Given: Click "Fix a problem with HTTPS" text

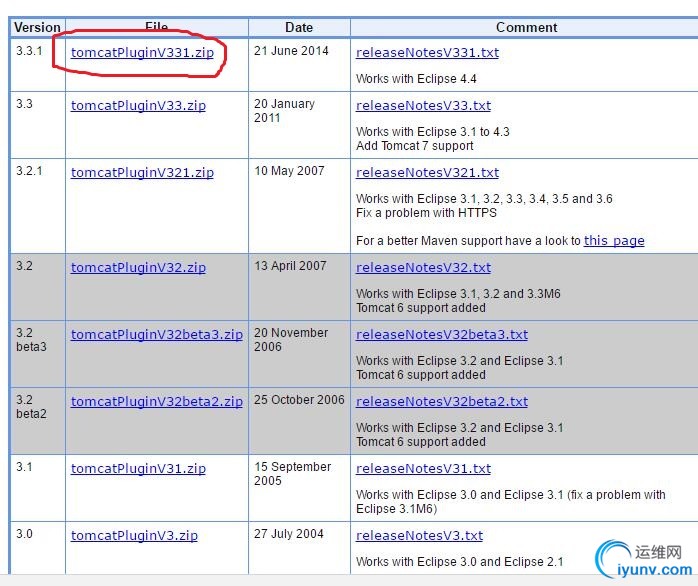Looking at the screenshot, I should 426,213.
